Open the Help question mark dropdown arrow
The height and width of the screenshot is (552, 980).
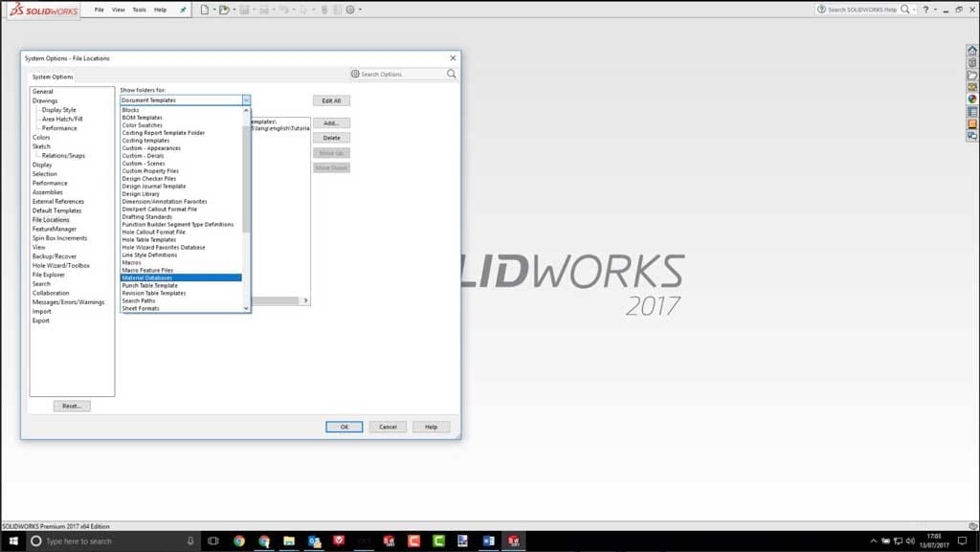(935, 10)
